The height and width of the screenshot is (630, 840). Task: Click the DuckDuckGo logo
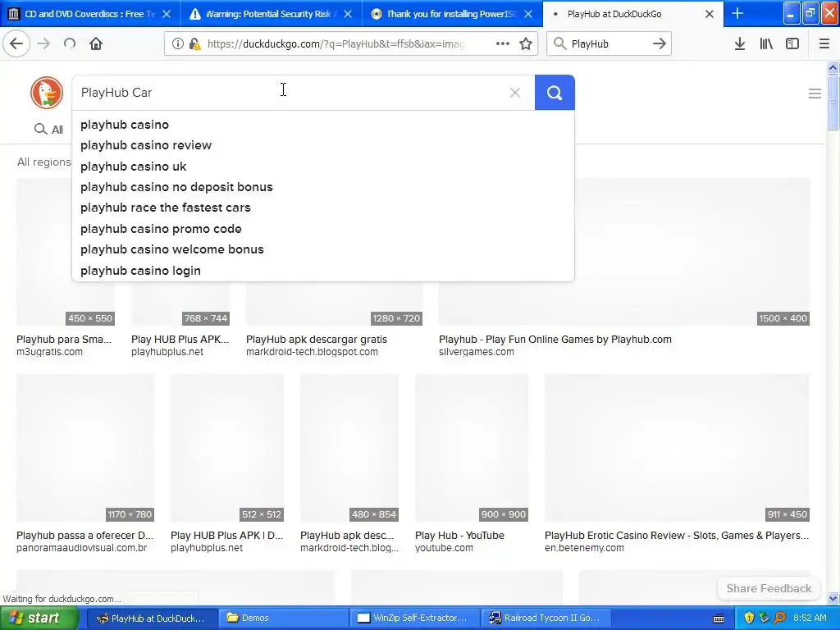pos(47,93)
